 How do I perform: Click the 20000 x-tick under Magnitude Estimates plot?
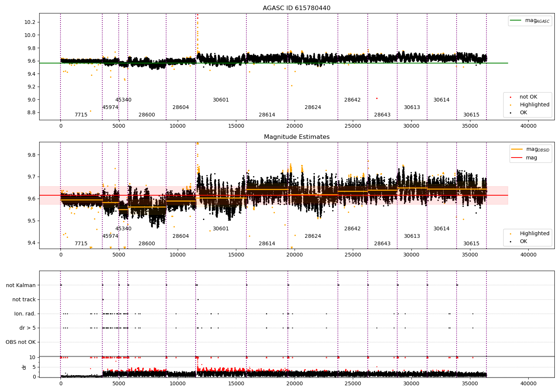tap(295, 255)
